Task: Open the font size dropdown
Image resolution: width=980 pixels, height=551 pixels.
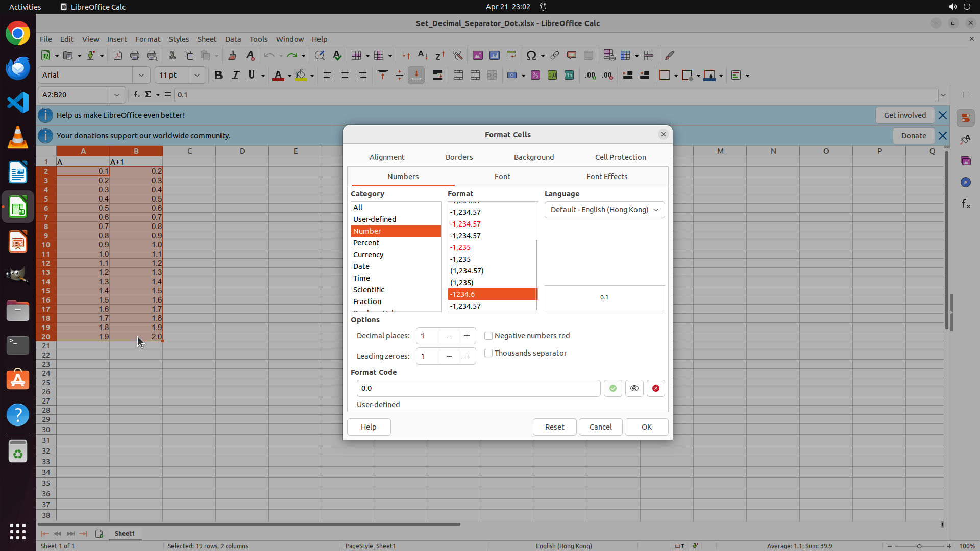Action: 197,76
